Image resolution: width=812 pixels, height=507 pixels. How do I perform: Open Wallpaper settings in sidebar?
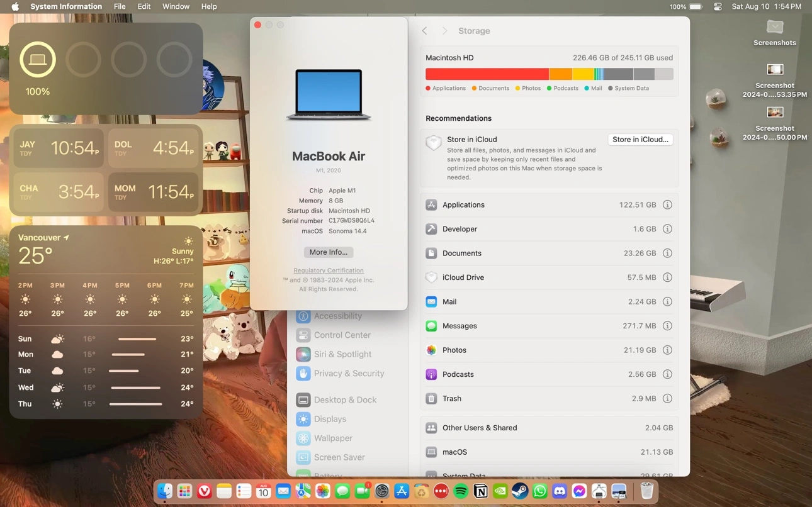tap(333, 438)
